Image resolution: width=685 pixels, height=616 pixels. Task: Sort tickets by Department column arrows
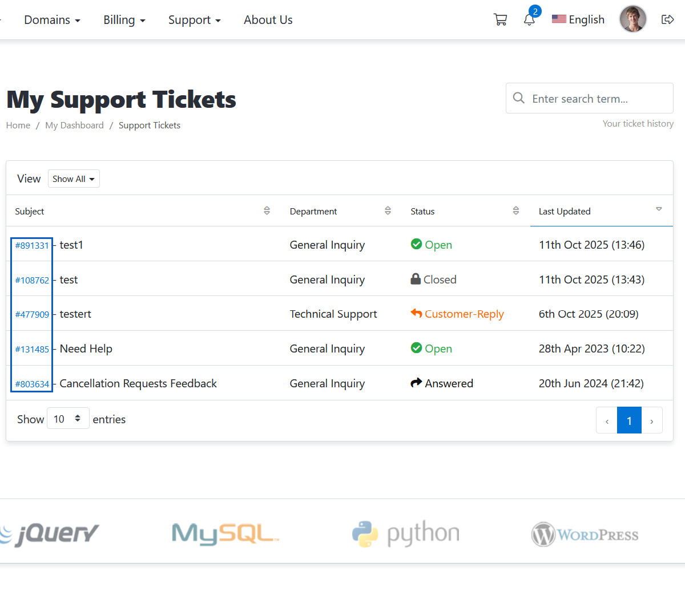point(388,211)
